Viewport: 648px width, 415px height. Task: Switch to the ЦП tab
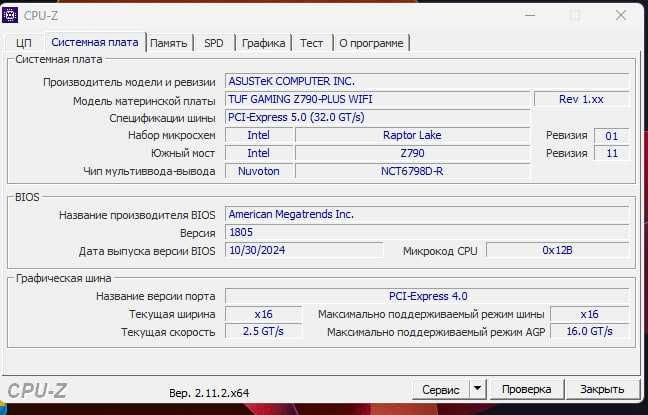[x=24, y=43]
